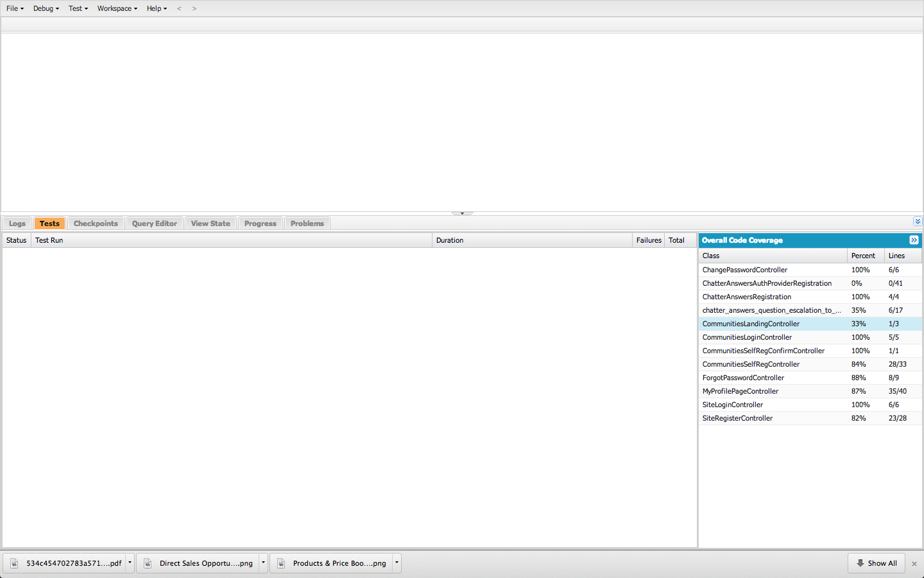Sort coverage by Lines column header

point(903,256)
